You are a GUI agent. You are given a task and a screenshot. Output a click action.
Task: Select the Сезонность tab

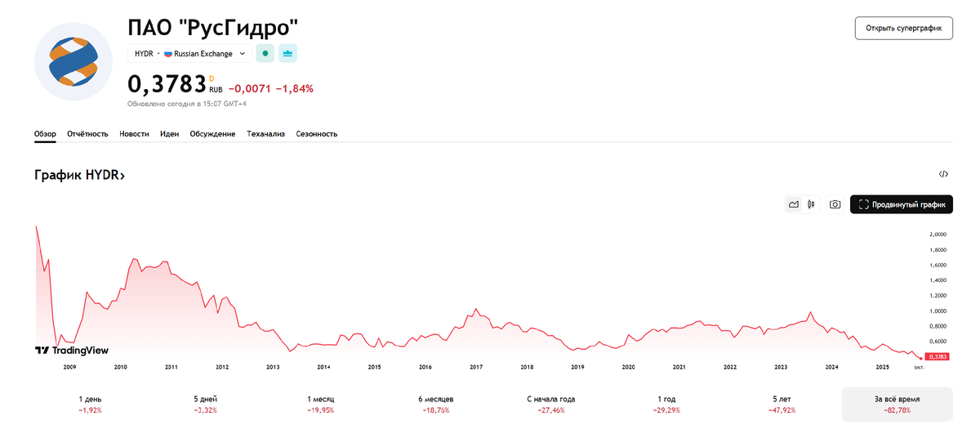tap(316, 134)
